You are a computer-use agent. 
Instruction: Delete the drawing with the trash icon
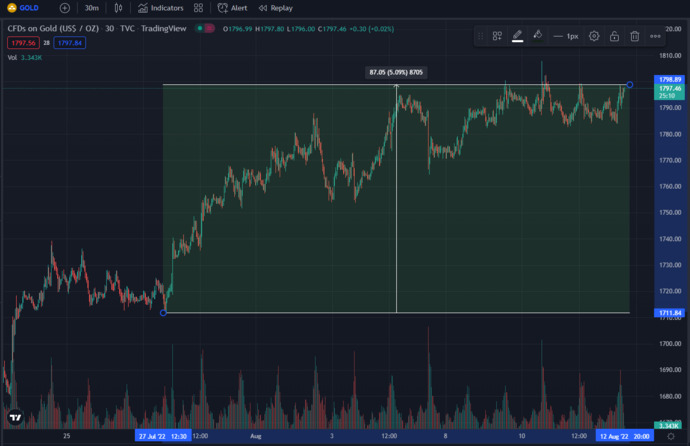(x=634, y=36)
